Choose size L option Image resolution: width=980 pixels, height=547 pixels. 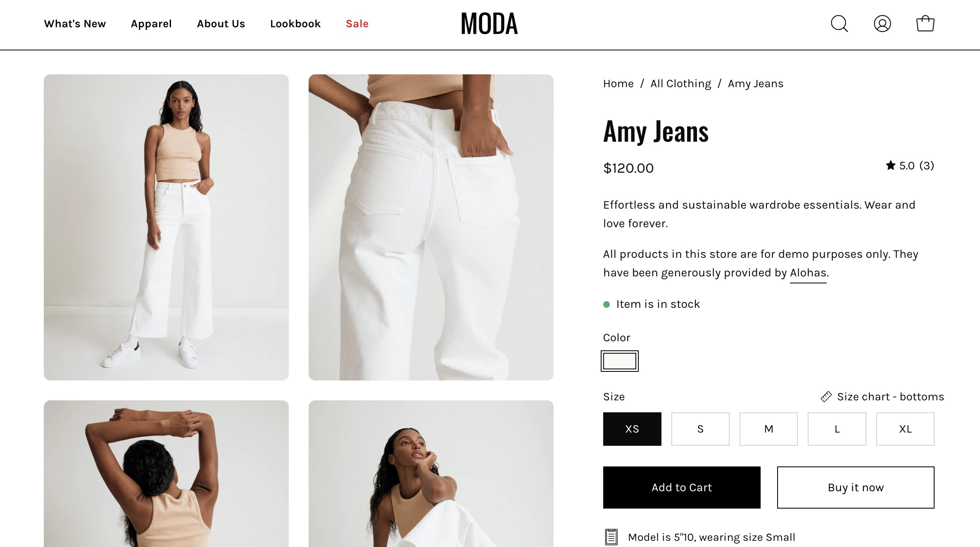click(x=837, y=429)
